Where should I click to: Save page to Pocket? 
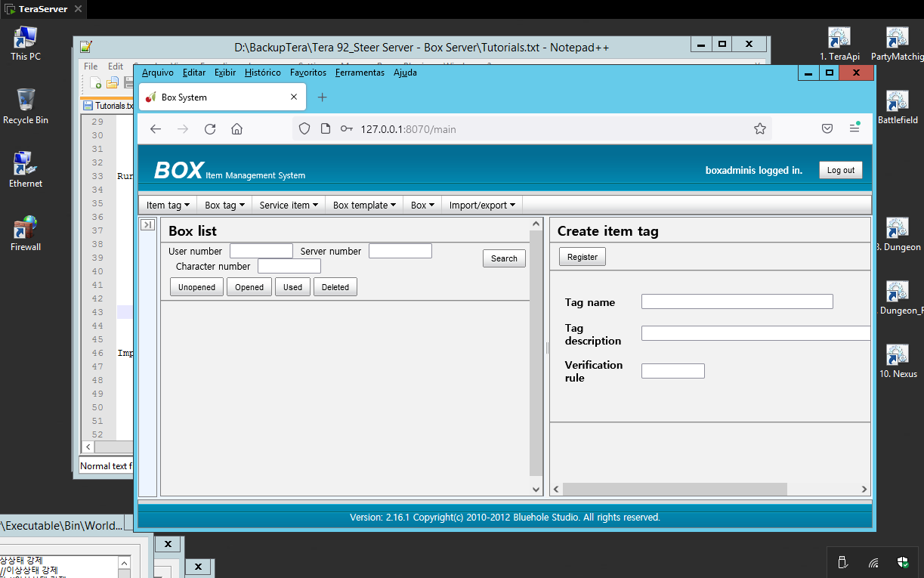[827, 129]
